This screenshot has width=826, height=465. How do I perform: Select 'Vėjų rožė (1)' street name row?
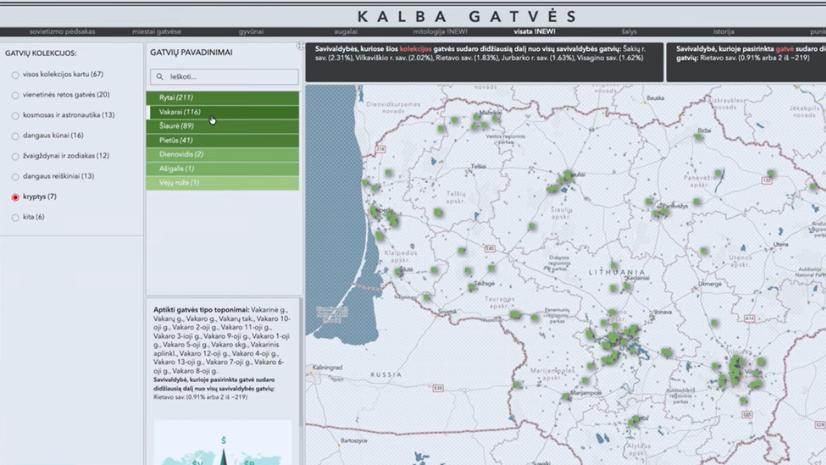tap(222, 183)
